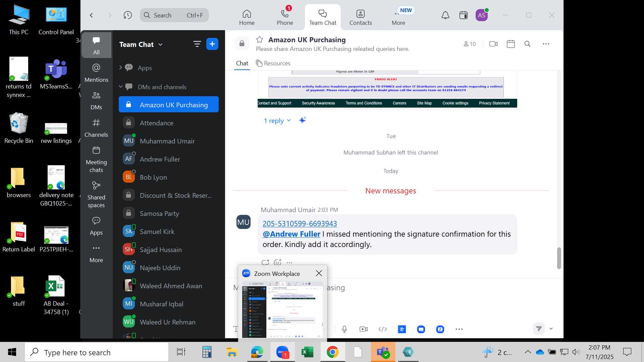Collapse the DMs and channels section
The height and width of the screenshot is (362, 644).
tap(120, 86)
